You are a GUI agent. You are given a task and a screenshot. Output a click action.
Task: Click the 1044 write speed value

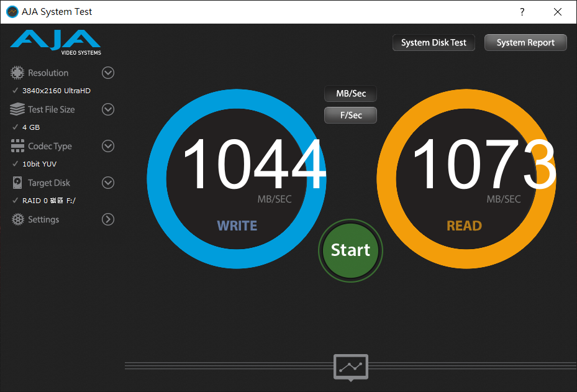point(254,164)
